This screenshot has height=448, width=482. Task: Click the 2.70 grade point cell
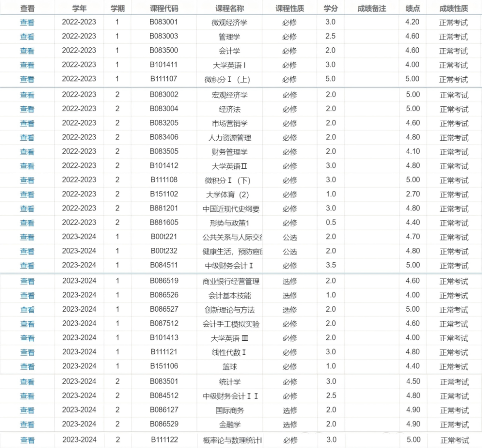(x=412, y=194)
